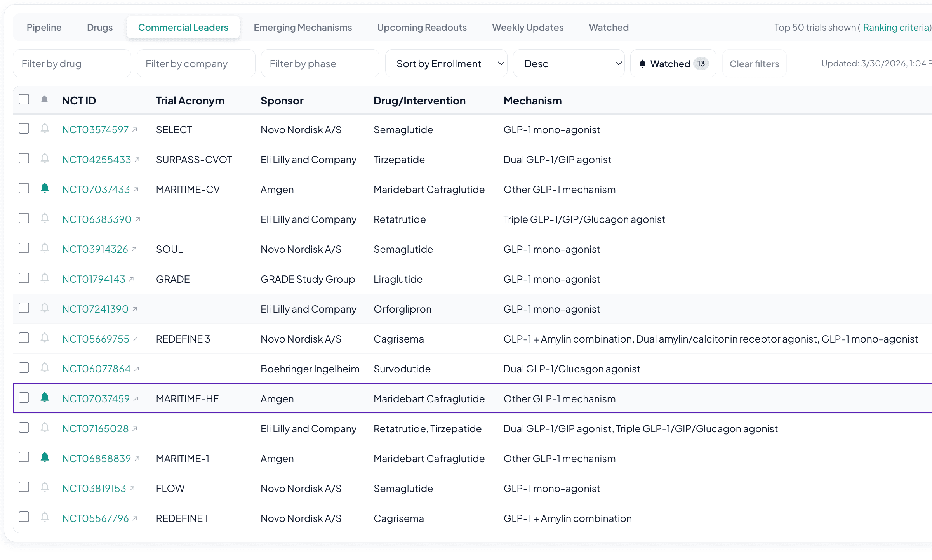The width and height of the screenshot is (932, 560).
Task: Open external link arrow beside NCT03914326
Action: 134,249
